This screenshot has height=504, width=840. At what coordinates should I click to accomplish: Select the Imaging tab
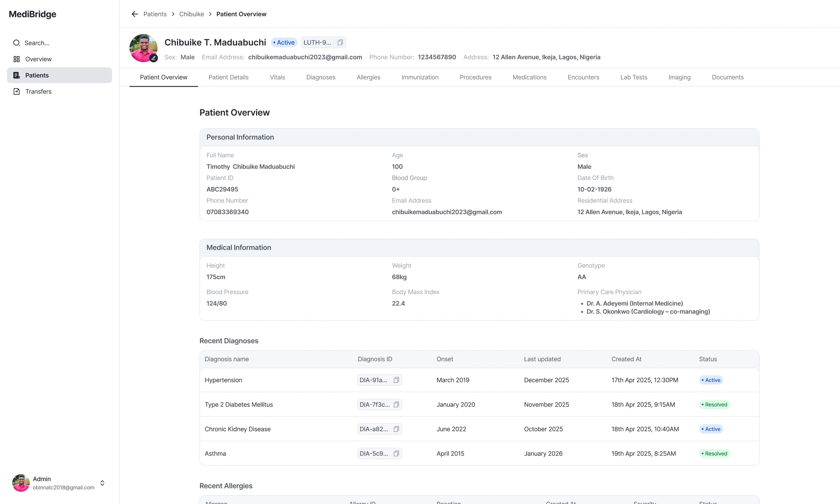click(x=679, y=77)
